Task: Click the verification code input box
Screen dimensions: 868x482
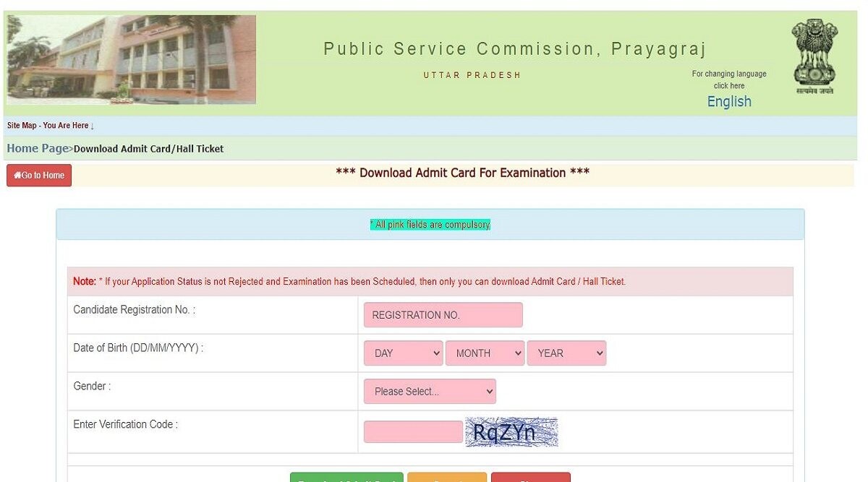Action: pos(413,432)
